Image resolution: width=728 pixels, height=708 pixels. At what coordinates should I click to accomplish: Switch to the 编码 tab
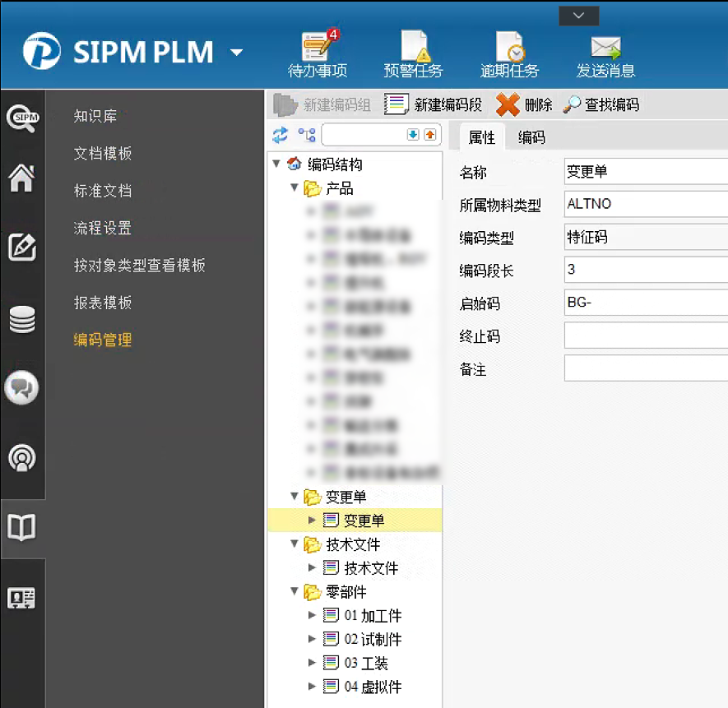tap(531, 137)
